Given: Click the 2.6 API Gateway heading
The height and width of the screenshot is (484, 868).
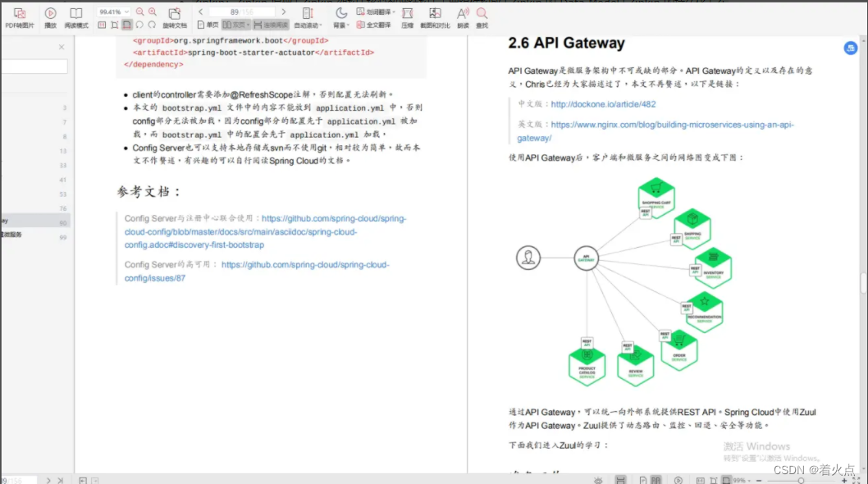Looking at the screenshot, I should coord(566,43).
